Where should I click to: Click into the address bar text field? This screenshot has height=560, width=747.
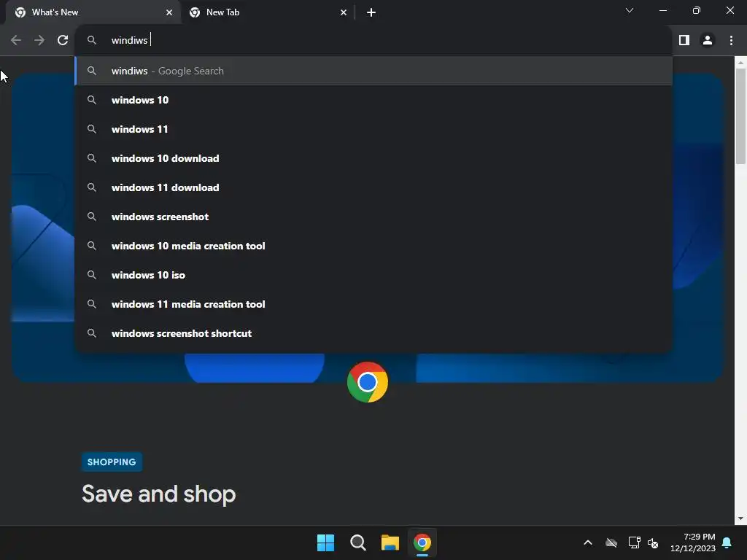click(x=373, y=40)
